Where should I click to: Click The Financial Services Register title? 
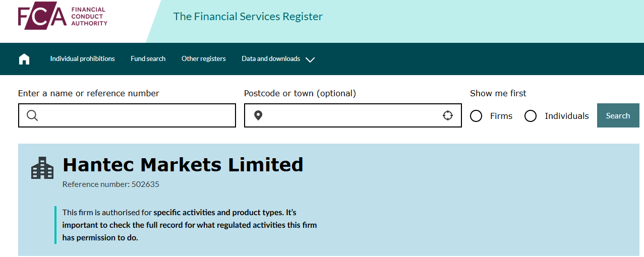[x=248, y=17]
